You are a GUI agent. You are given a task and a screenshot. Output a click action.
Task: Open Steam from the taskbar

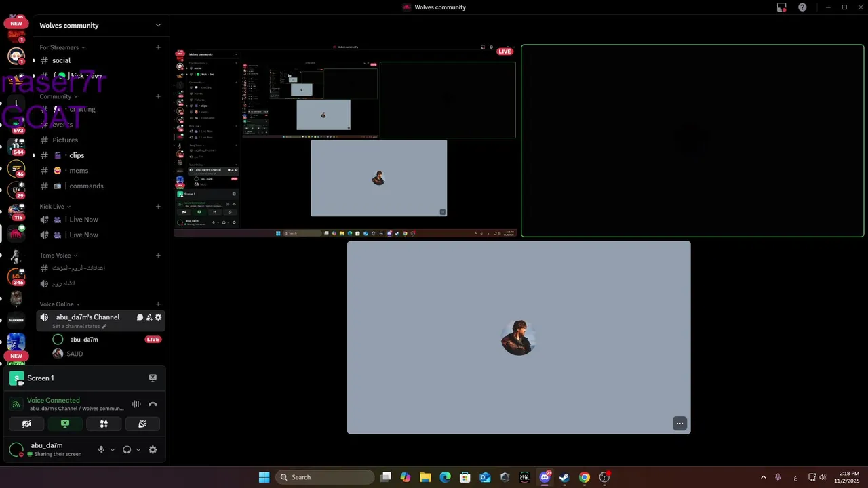pyautogui.click(x=564, y=477)
